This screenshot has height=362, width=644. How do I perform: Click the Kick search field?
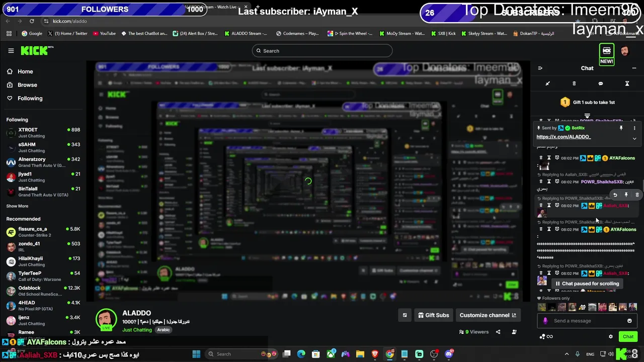coord(322,51)
